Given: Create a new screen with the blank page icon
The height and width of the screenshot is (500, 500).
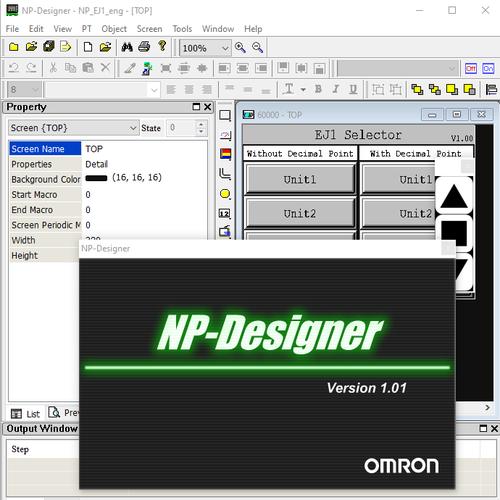Looking at the screenshot, I should coord(88,47).
